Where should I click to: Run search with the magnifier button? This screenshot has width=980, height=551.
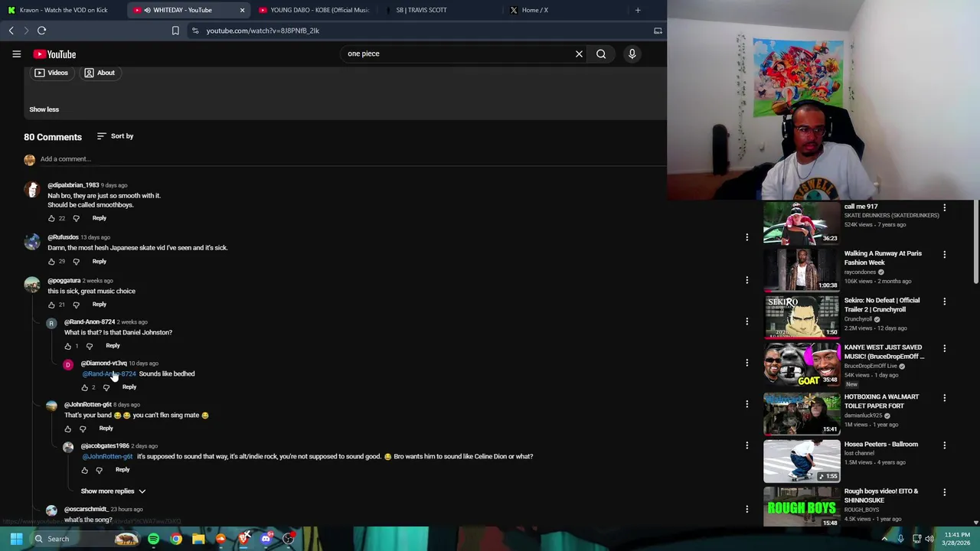click(601, 54)
